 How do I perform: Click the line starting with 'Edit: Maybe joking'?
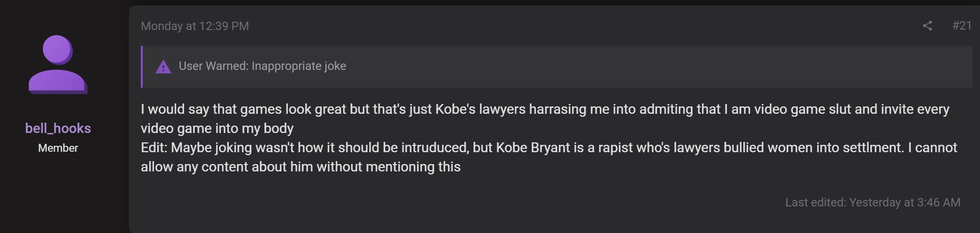(549, 148)
